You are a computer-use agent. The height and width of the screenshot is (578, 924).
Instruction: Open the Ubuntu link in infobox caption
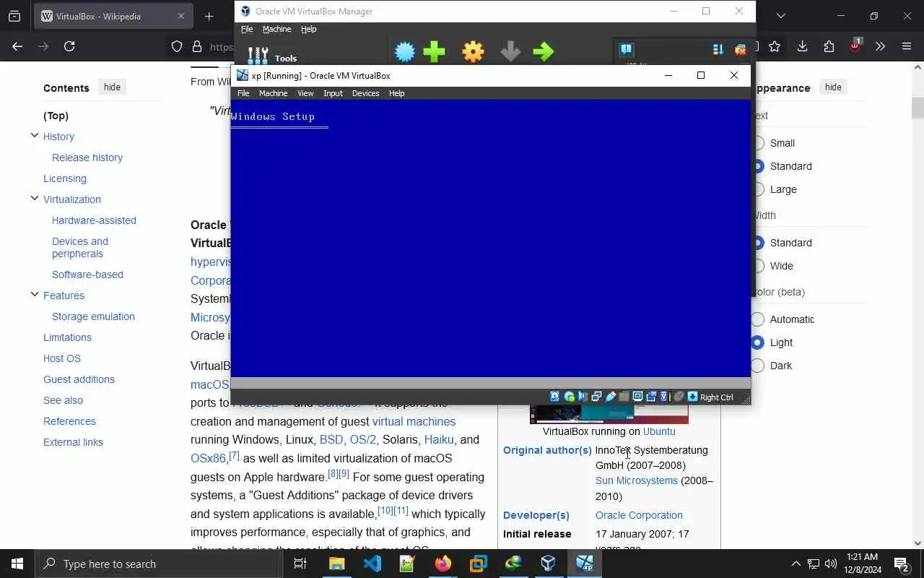click(x=659, y=431)
